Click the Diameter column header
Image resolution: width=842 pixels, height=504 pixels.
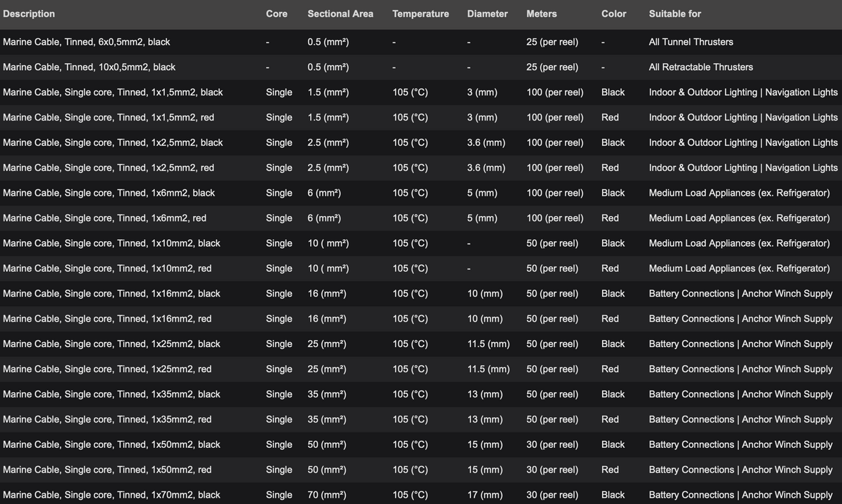pyautogui.click(x=488, y=14)
